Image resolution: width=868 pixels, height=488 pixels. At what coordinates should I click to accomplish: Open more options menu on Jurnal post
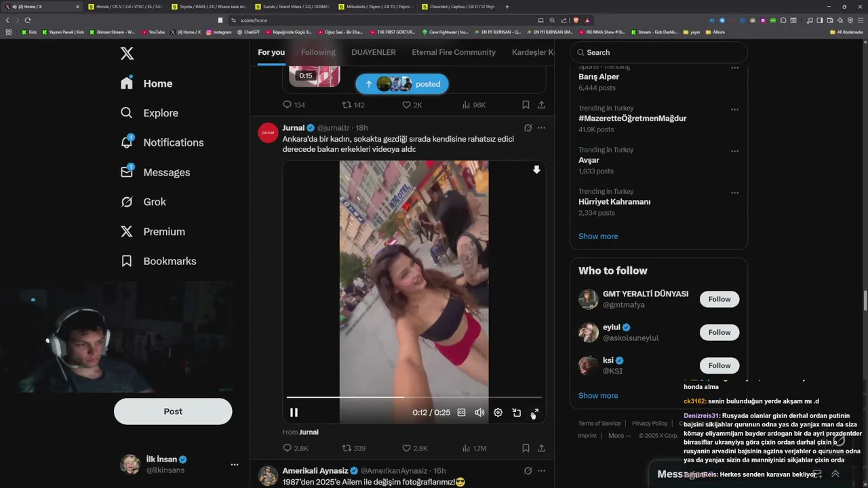pyautogui.click(x=541, y=127)
